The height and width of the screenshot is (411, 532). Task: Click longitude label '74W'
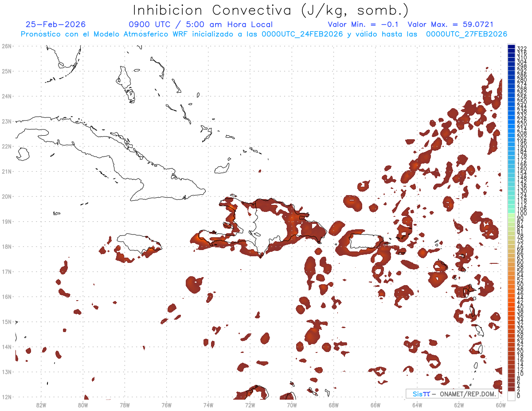[208, 405]
